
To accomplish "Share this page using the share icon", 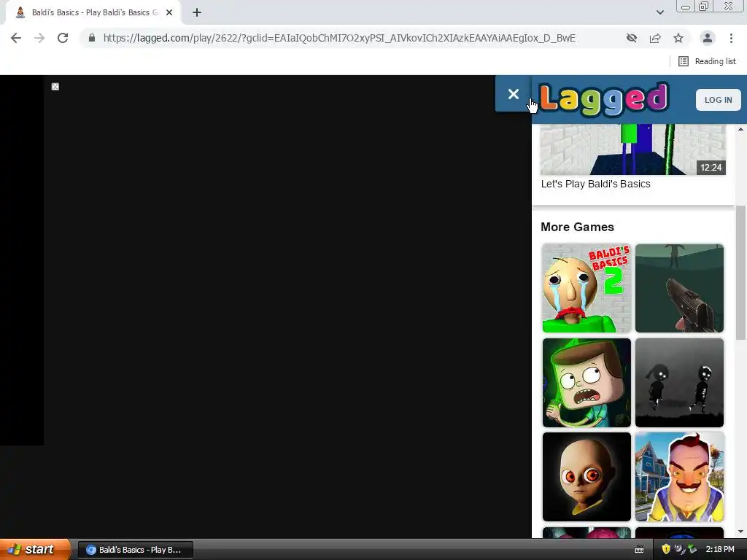I will [655, 38].
